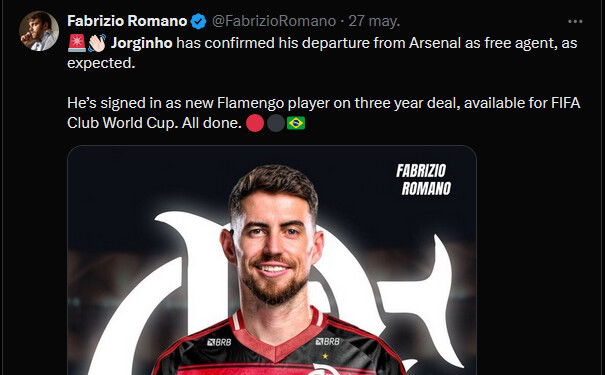Click the blue verified badge
Image resolution: width=605 pixels, height=375 pixels.
click(x=199, y=21)
